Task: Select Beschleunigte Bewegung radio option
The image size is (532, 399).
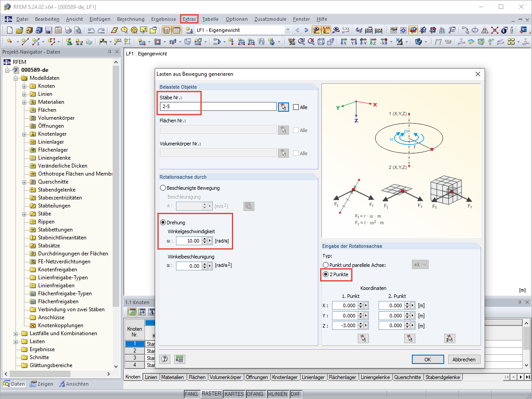Action: pos(163,188)
